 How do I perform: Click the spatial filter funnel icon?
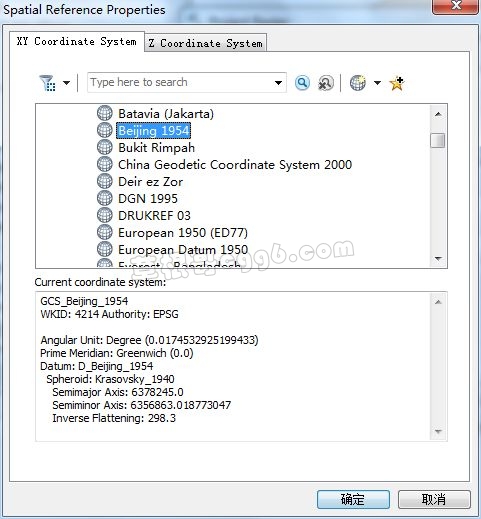tap(47, 83)
